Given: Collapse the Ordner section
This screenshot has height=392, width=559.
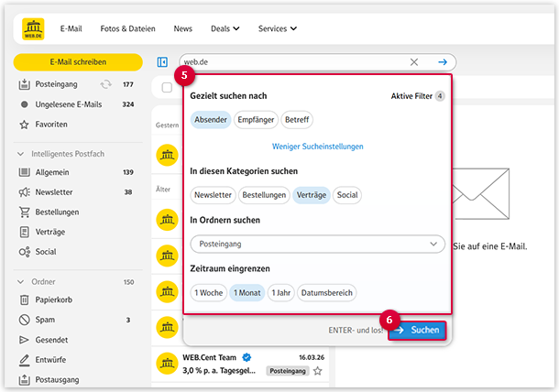Looking at the screenshot, I should pyautogui.click(x=21, y=282).
